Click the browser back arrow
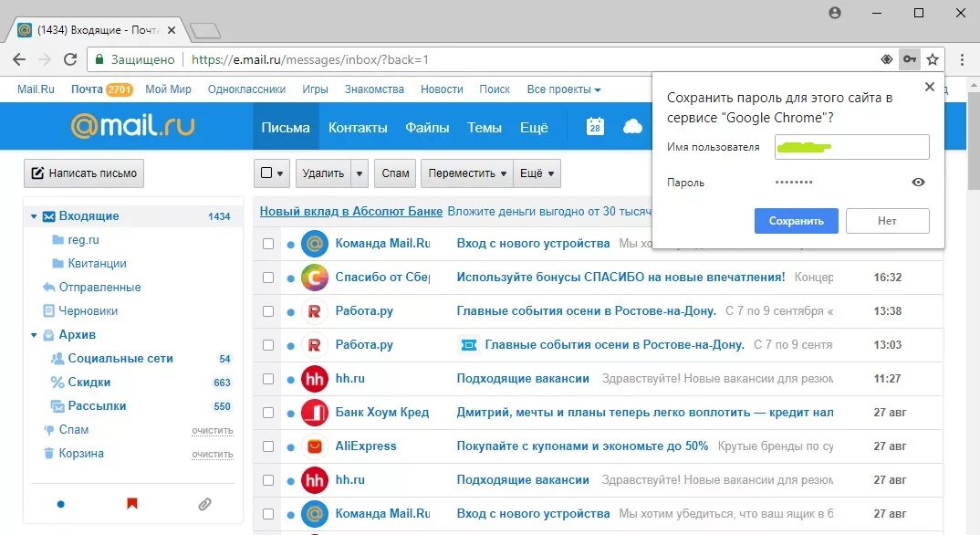 pyautogui.click(x=19, y=59)
